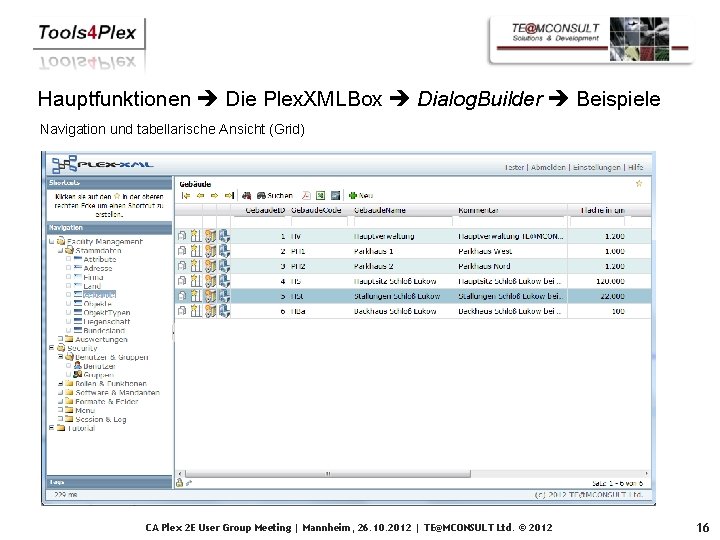Screen dimensions: 720x540
Task: Click yellow cube icon in Hauptverwaltung row
Action: pos(210,236)
